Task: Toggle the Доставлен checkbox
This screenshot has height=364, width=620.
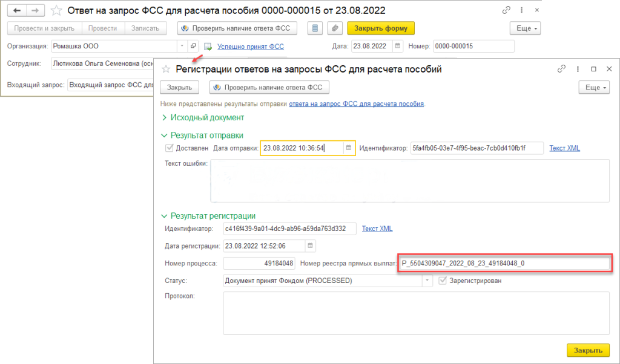Action: 169,148
